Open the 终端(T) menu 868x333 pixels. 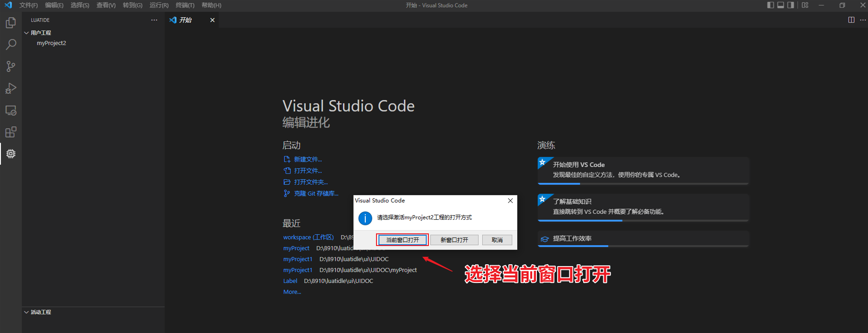(x=185, y=5)
